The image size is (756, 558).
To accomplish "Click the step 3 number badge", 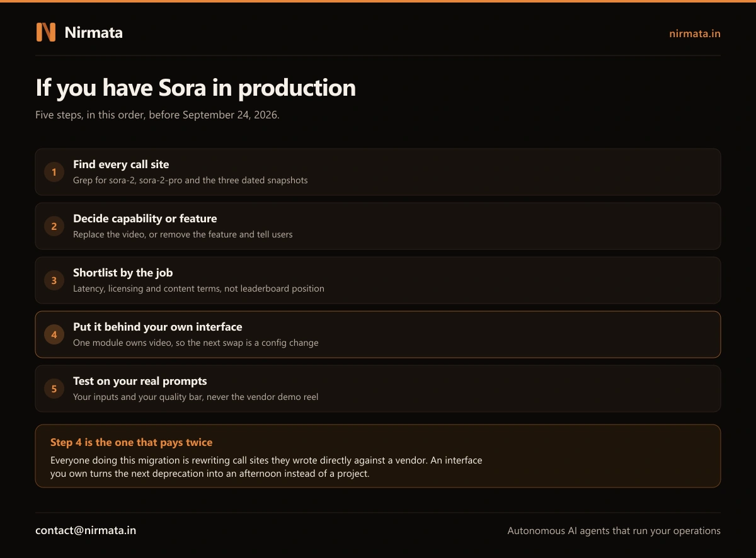I will tap(54, 280).
